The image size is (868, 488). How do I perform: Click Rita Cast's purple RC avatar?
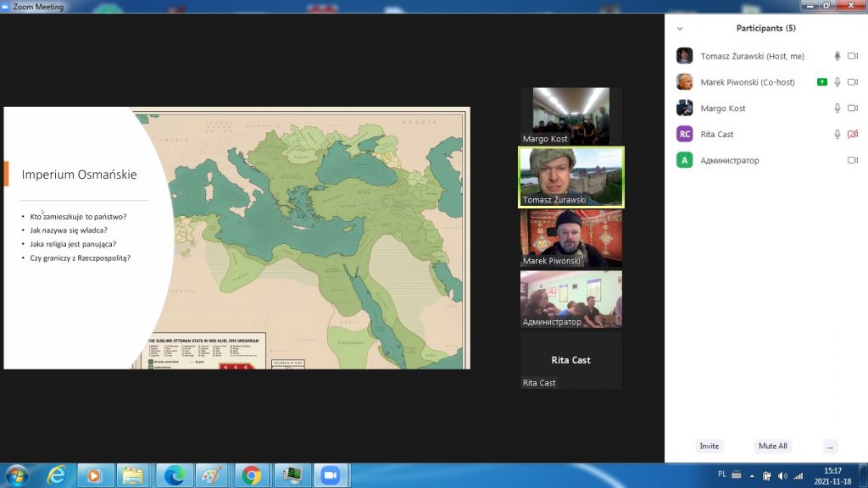[684, 134]
